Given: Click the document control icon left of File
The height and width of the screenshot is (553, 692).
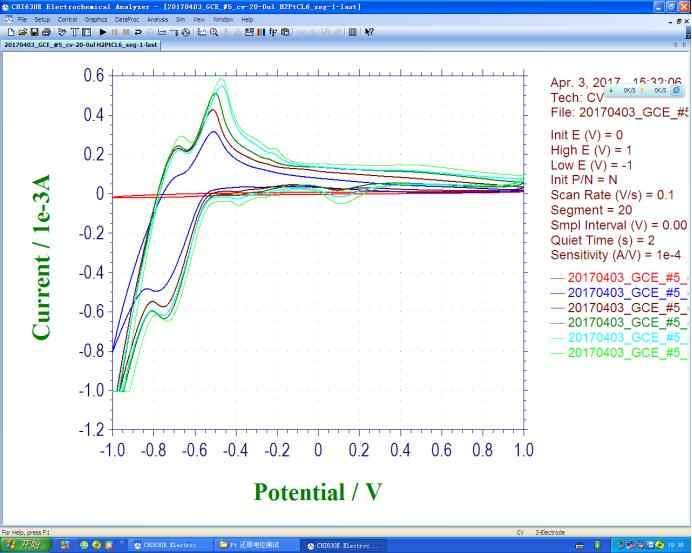Looking at the screenshot, I should click(x=8, y=19).
